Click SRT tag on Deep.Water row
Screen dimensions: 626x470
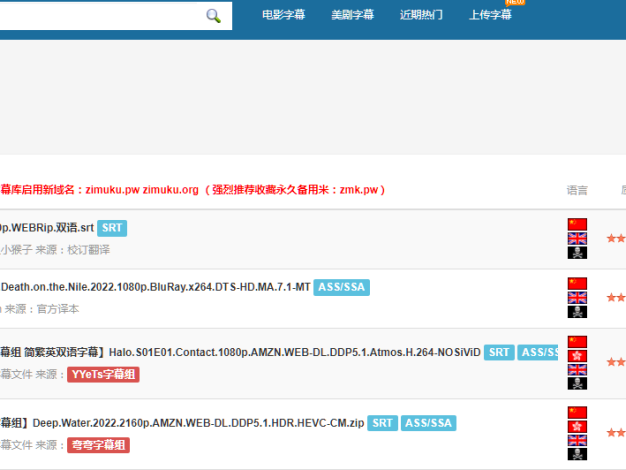point(382,423)
